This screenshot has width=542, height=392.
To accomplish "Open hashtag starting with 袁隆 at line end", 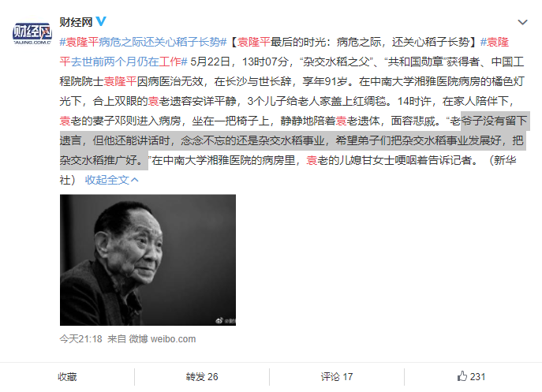I will [x=495, y=42].
